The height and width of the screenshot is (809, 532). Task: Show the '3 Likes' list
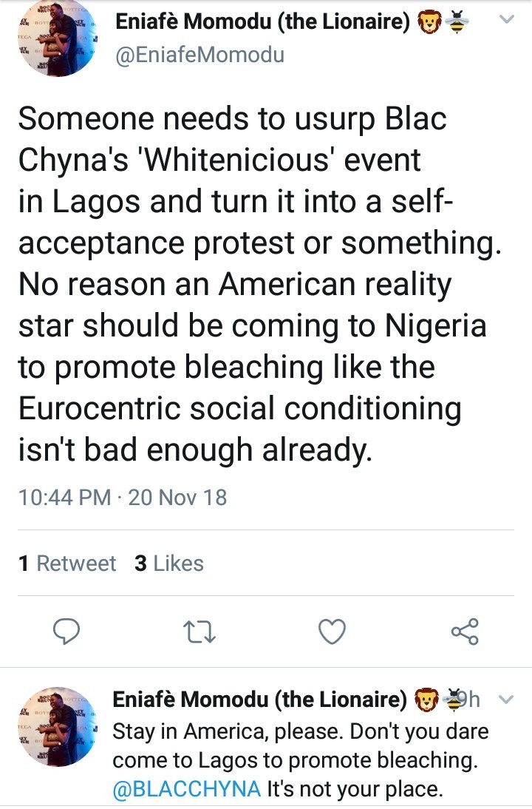pyautogui.click(x=169, y=563)
